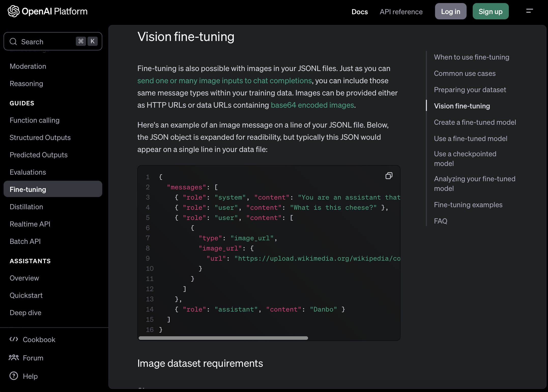548x392 pixels.
Task: Click the search magnifier icon
Action: [13, 41]
